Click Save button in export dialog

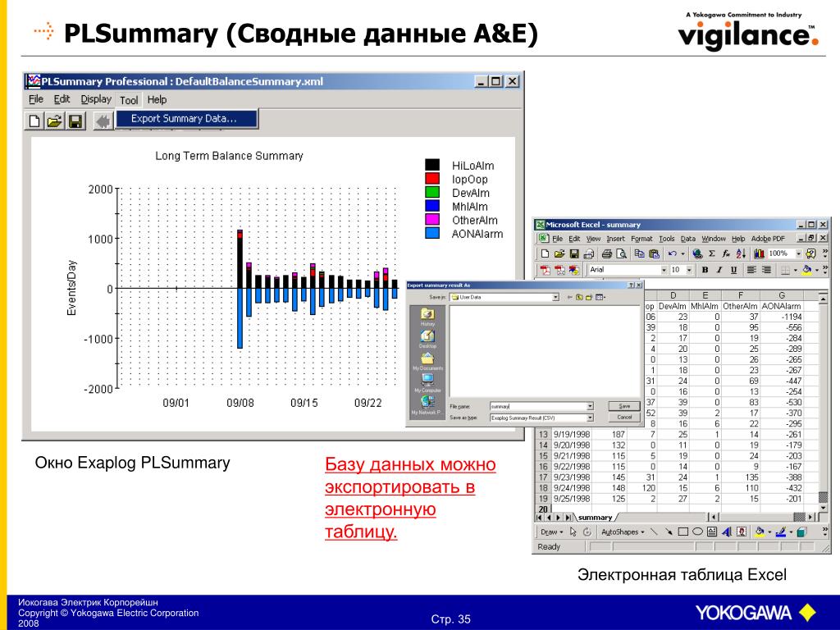[624, 406]
